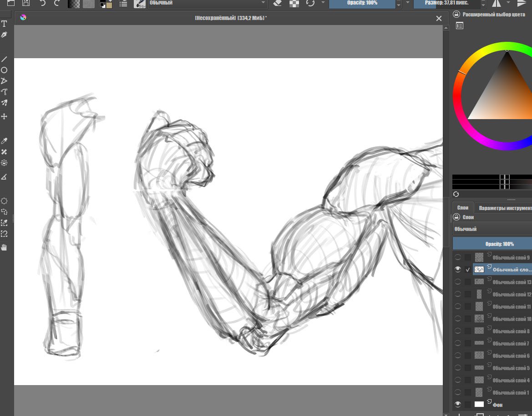Open foreground/background color swatch
Viewport: 532px width, 416px height.
tap(106, 4)
